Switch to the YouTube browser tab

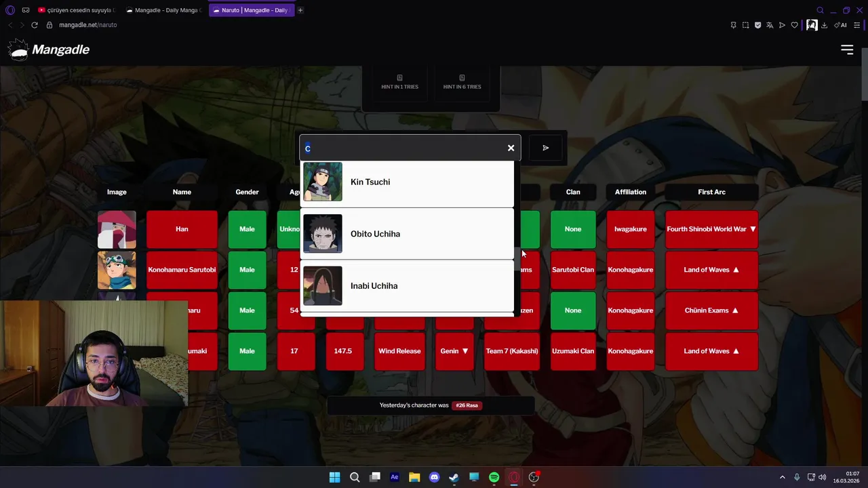[77, 10]
